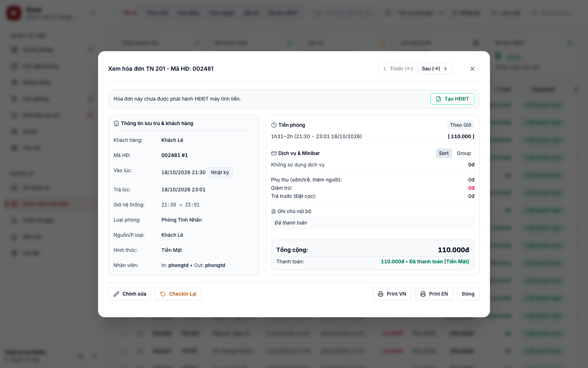
Task: Click invoice code 002481 #1
Action: [175, 155]
